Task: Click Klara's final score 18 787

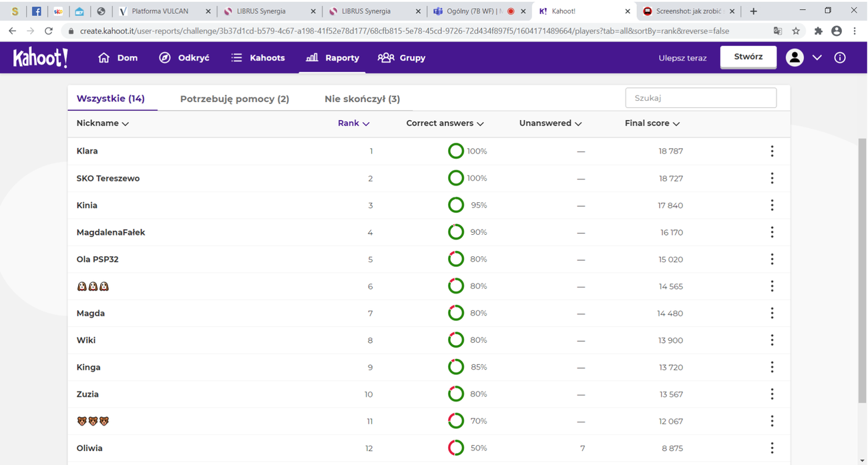Action: (670, 151)
